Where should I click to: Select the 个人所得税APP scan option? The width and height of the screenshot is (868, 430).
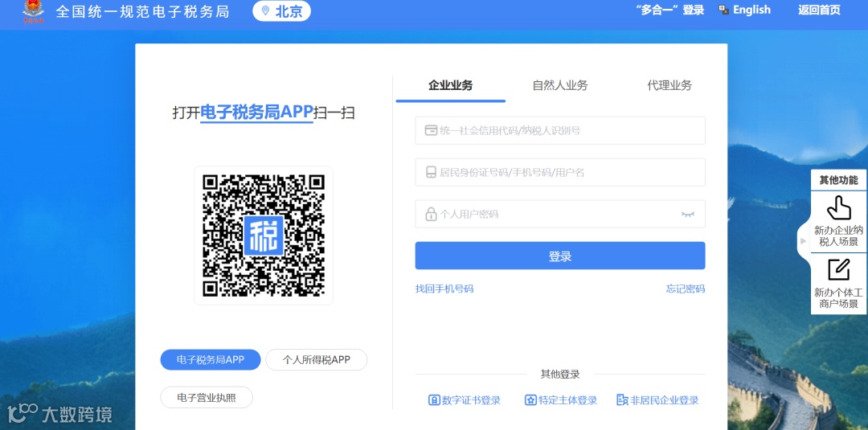pos(316,360)
